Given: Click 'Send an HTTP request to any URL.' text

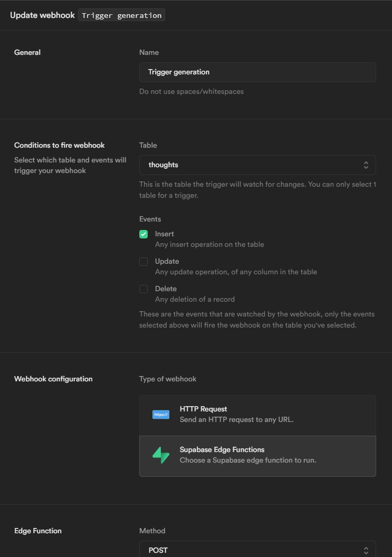Looking at the screenshot, I should (236, 419).
